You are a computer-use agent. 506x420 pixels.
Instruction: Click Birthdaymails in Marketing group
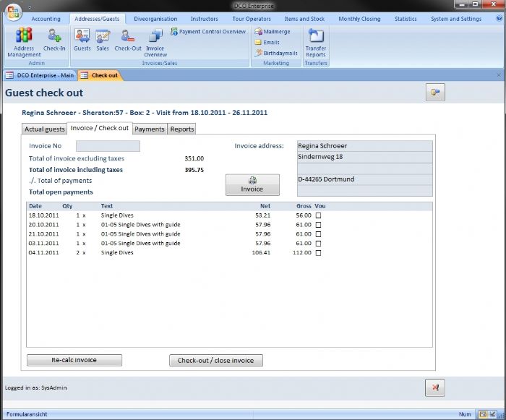coord(276,53)
